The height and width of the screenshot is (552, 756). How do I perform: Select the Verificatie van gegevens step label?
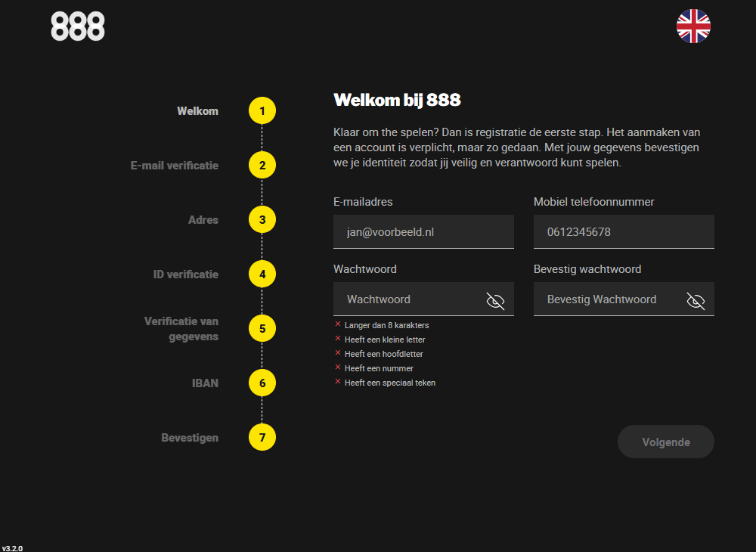coord(181,329)
